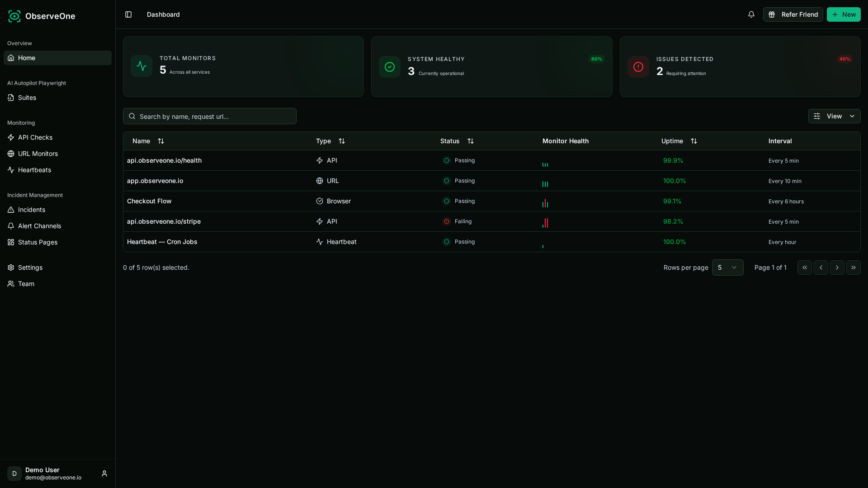This screenshot has width=868, height=488.
Task: Open the app.observeone.io monitor
Action: point(155,181)
